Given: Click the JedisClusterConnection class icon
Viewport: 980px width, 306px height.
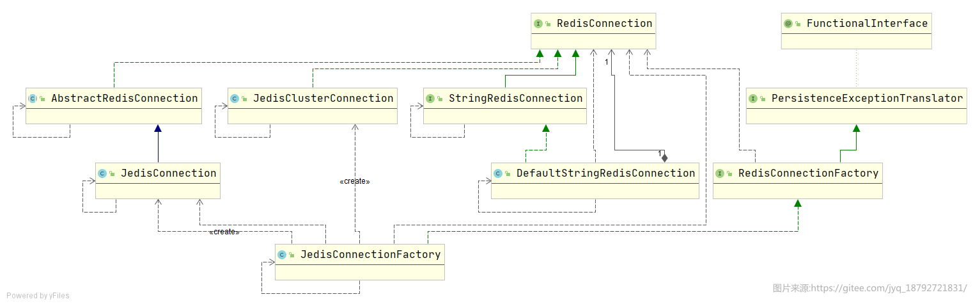Looking at the screenshot, I should [x=234, y=99].
